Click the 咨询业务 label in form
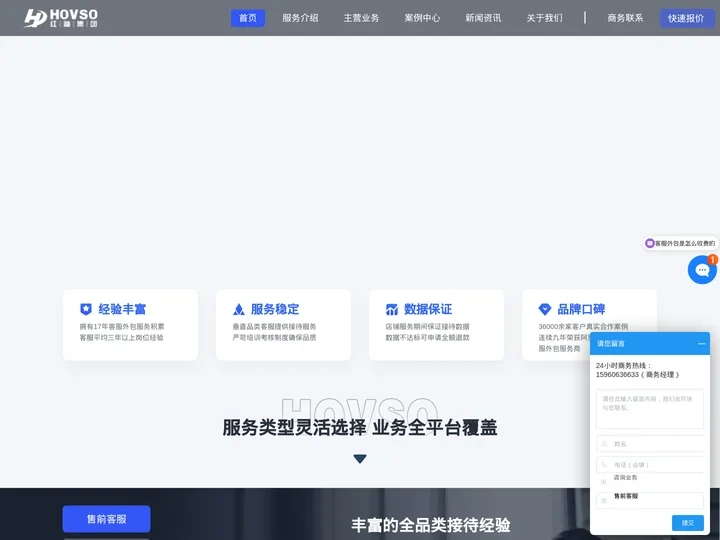The image size is (720, 540). 625,478
